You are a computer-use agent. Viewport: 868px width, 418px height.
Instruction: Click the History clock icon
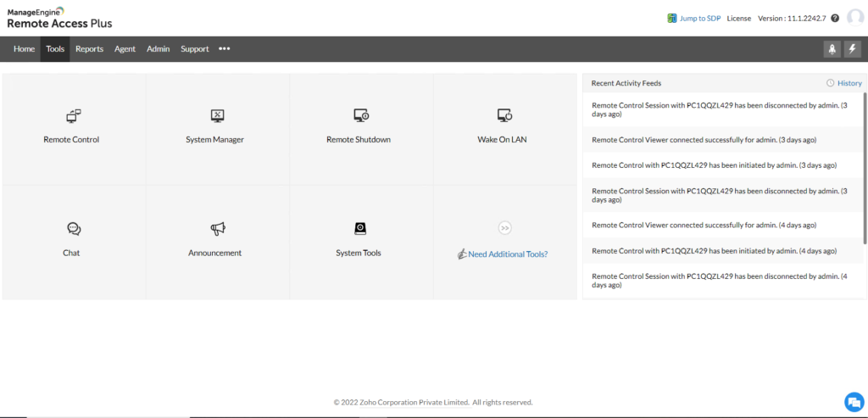[x=830, y=83]
